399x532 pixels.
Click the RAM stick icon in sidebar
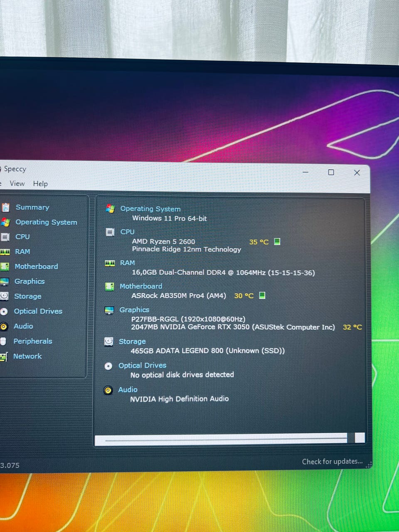[5, 252]
